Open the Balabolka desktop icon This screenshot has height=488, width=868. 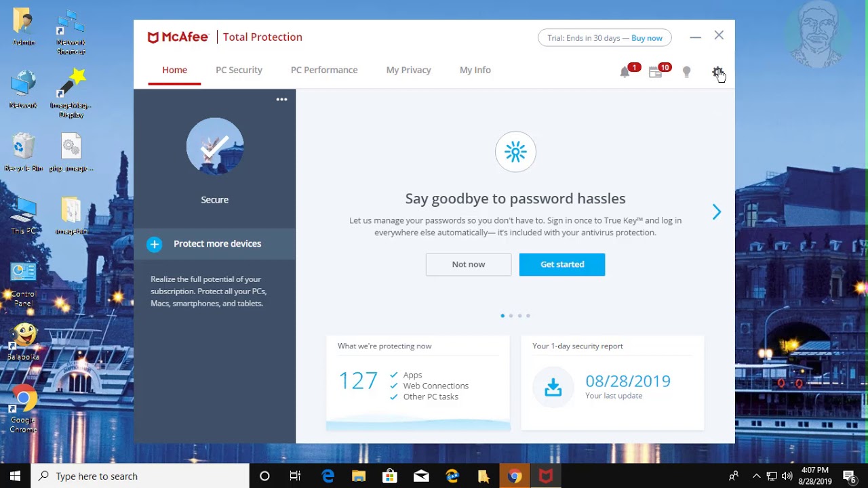23,342
